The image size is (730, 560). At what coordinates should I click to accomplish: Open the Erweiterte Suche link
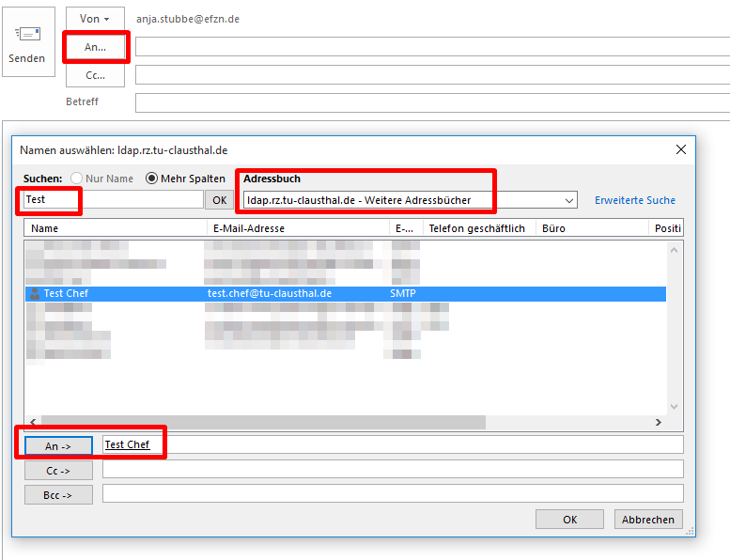pos(634,200)
